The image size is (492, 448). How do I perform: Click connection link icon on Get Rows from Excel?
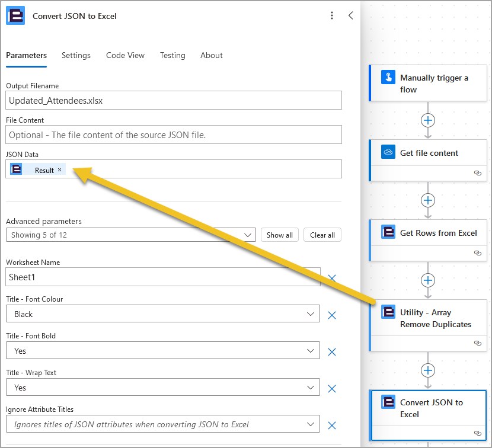(478, 253)
